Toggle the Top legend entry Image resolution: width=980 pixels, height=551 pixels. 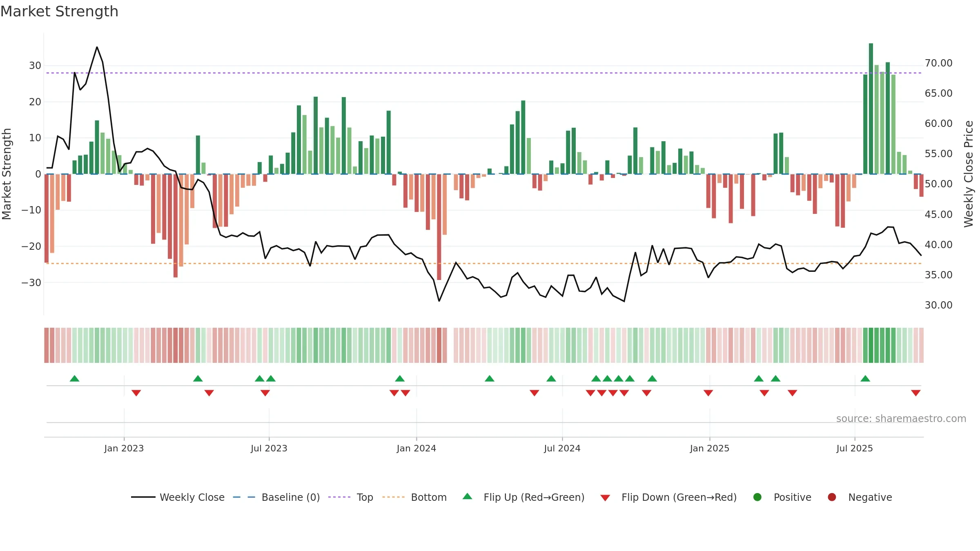point(351,497)
